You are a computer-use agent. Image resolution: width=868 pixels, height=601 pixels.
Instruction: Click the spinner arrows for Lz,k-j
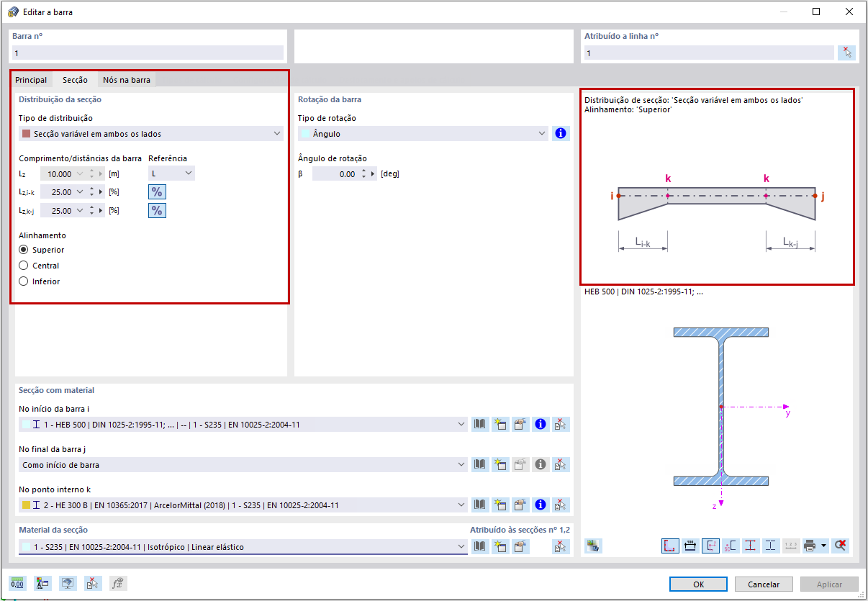pyautogui.click(x=91, y=211)
